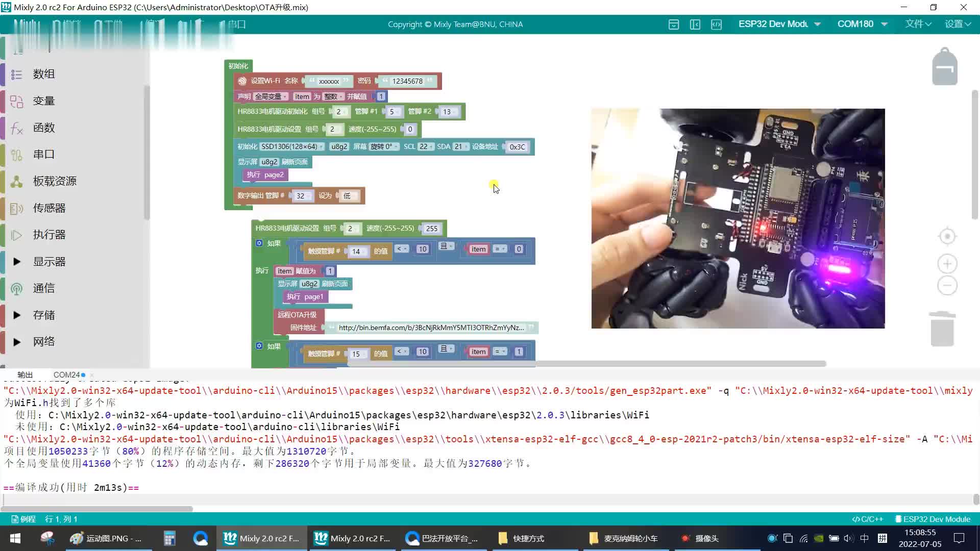Open the 整数 type dropdown
The width and height of the screenshot is (980, 551).
[x=333, y=96]
